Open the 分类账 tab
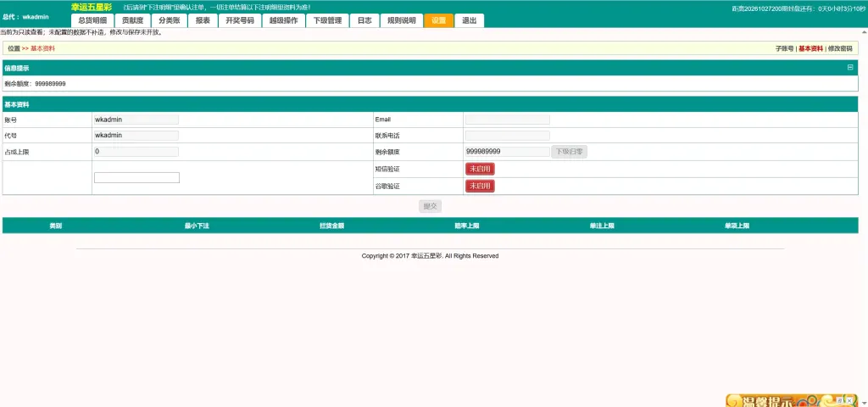Image resolution: width=868 pixels, height=407 pixels. [169, 20]
